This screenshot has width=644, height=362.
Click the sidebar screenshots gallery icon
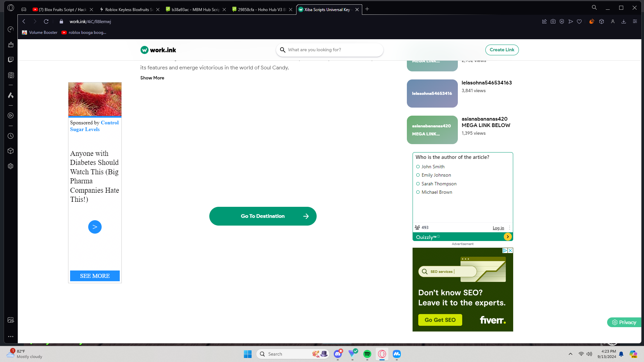click(x=11, y=320)
